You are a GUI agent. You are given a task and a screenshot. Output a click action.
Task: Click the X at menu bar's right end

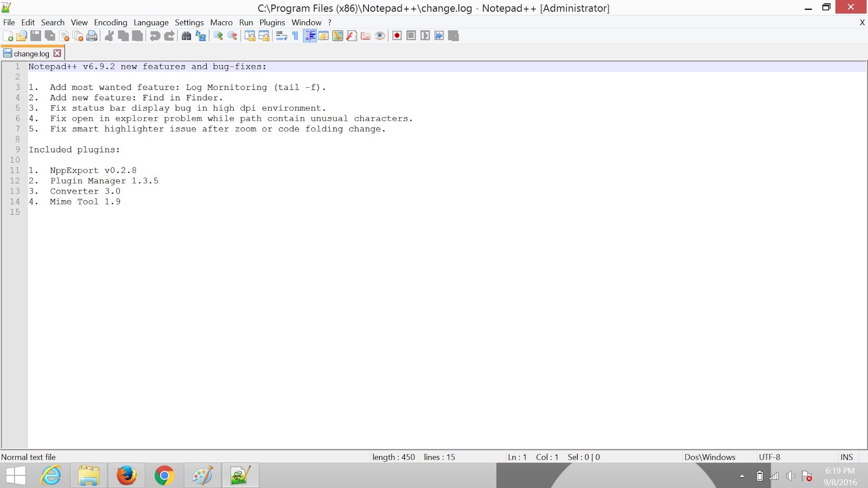(x=862, y=22)
